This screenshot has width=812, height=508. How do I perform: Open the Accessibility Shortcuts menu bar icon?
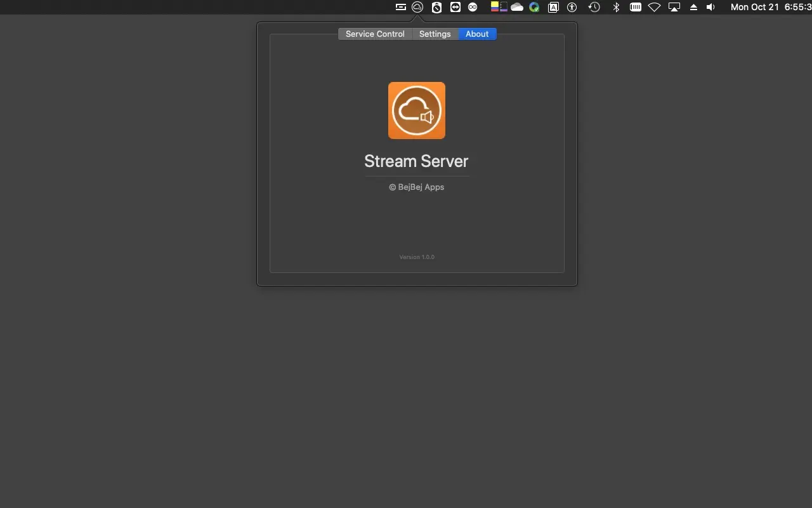click(572, 7)
